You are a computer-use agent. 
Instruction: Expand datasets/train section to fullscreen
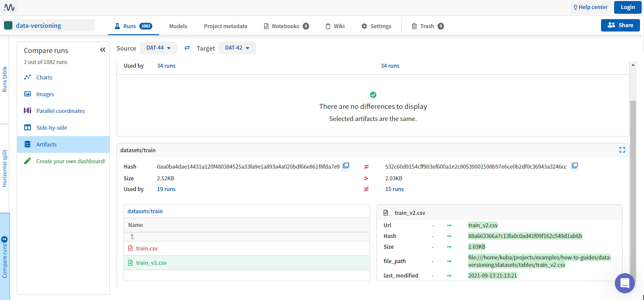(622, 150)
